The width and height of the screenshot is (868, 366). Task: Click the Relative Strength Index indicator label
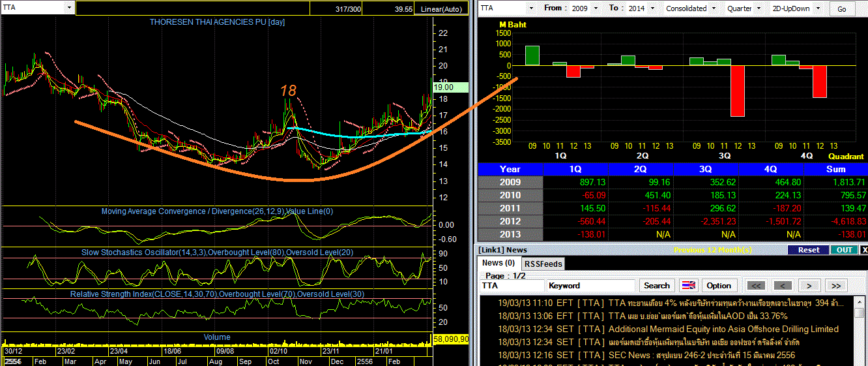217,294
